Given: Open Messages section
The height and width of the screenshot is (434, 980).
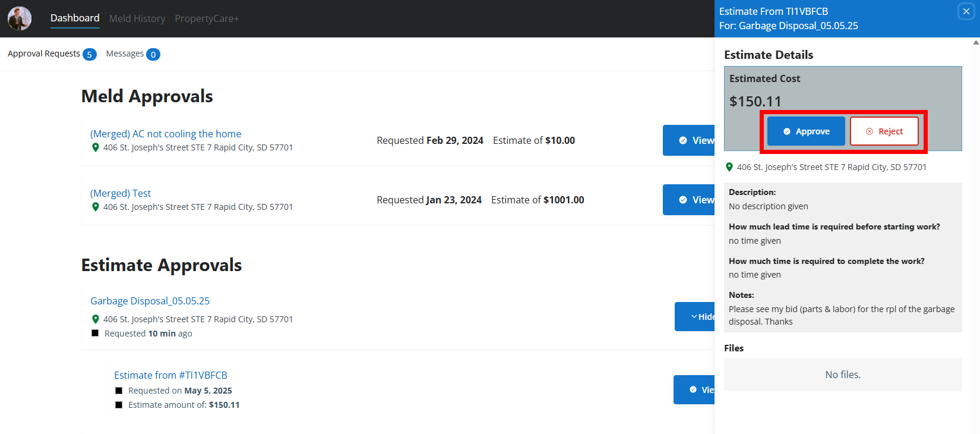Looking at the screenshot, I should coord(132,54).
